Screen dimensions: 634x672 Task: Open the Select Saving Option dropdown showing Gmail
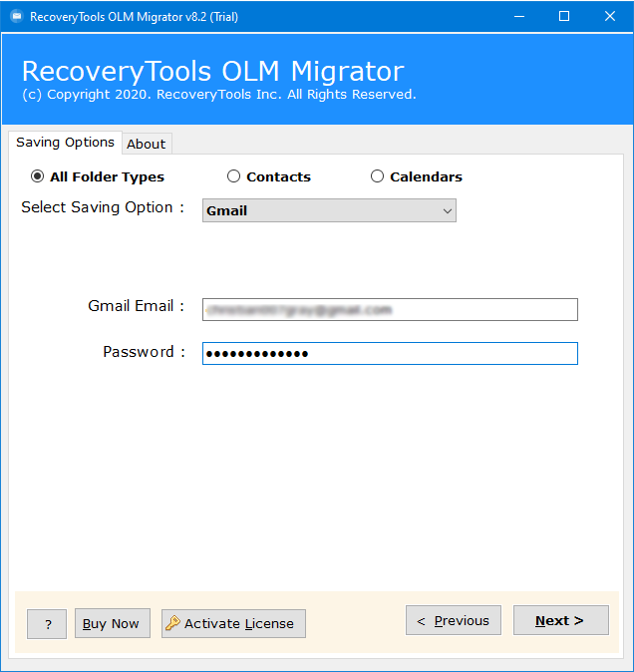[x=329, y=210]
